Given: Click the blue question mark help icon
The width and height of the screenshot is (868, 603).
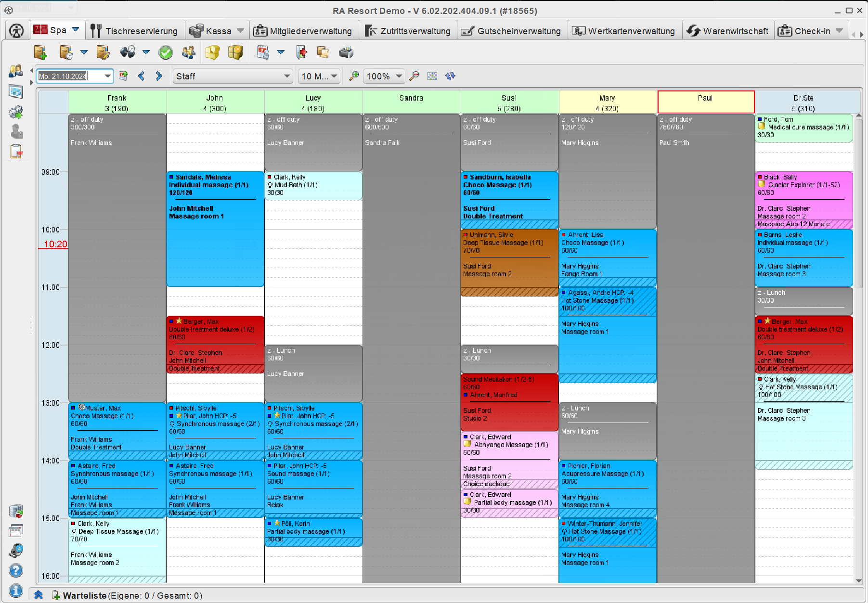Looking at the screenshot, I should [x=16, y=570].
